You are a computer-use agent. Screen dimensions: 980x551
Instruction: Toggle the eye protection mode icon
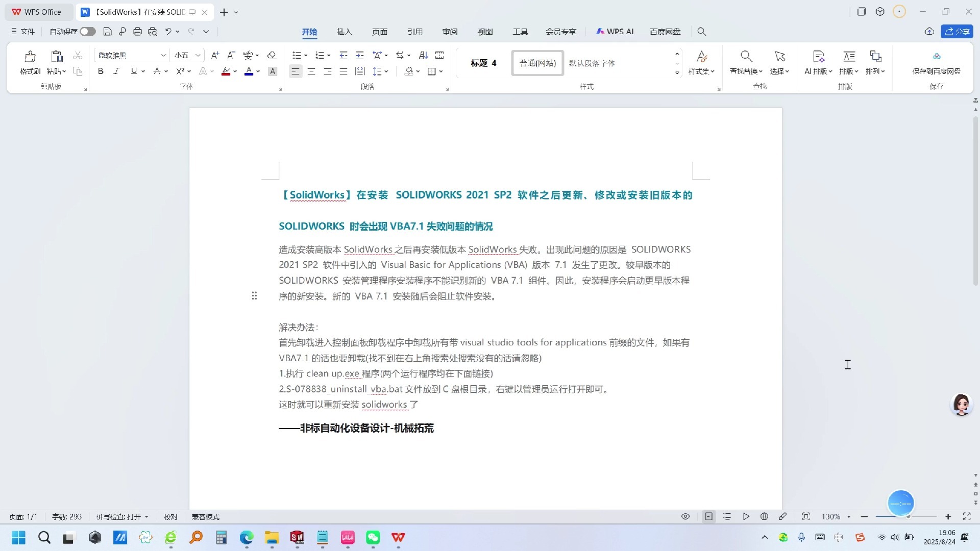(685, 516)
